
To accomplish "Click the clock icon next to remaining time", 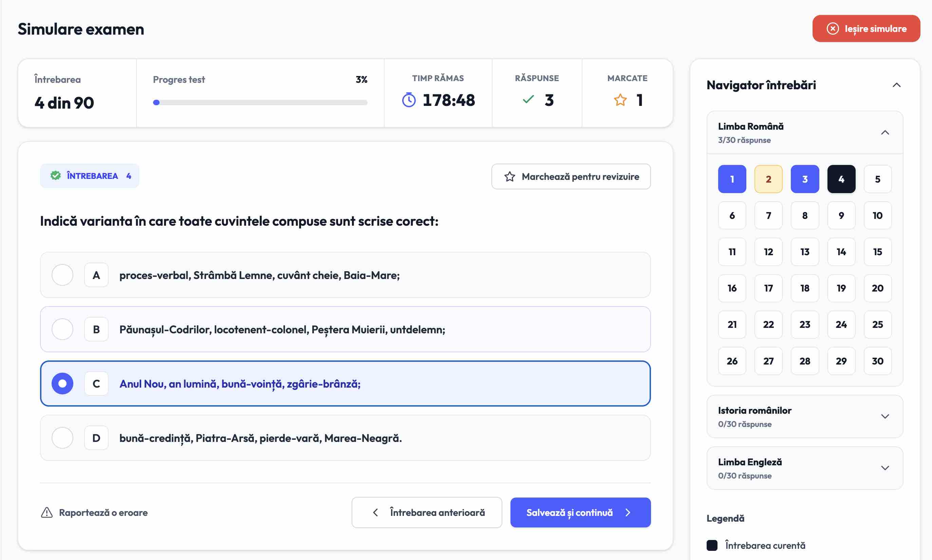I will click(409, 100).
